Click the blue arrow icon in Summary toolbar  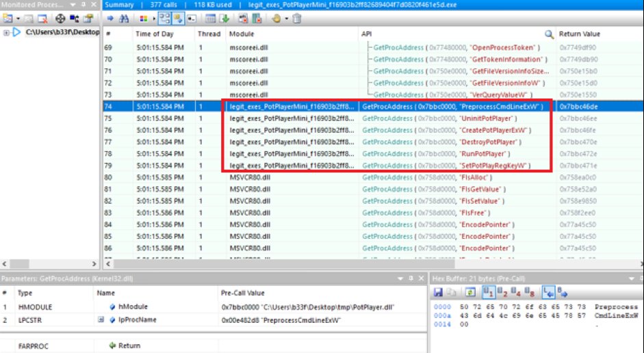[x=110, y=18]
